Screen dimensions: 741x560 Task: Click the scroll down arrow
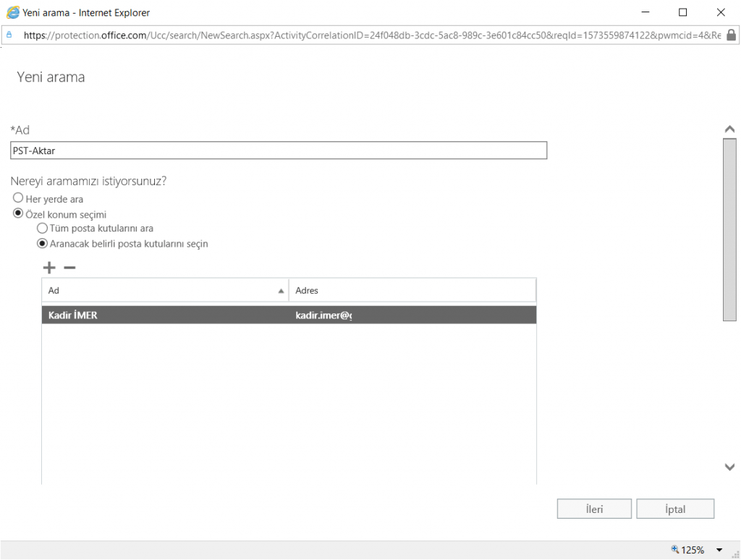coord(729,467)
